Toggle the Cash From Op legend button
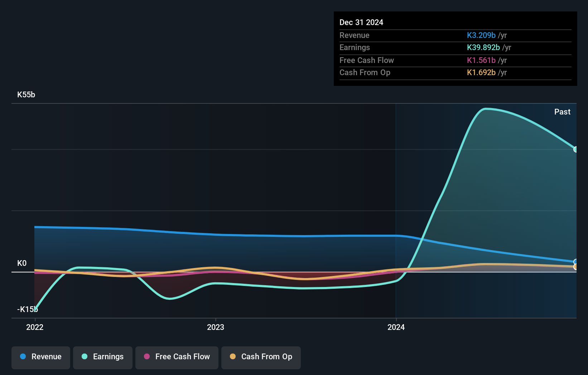 [261, 357]
